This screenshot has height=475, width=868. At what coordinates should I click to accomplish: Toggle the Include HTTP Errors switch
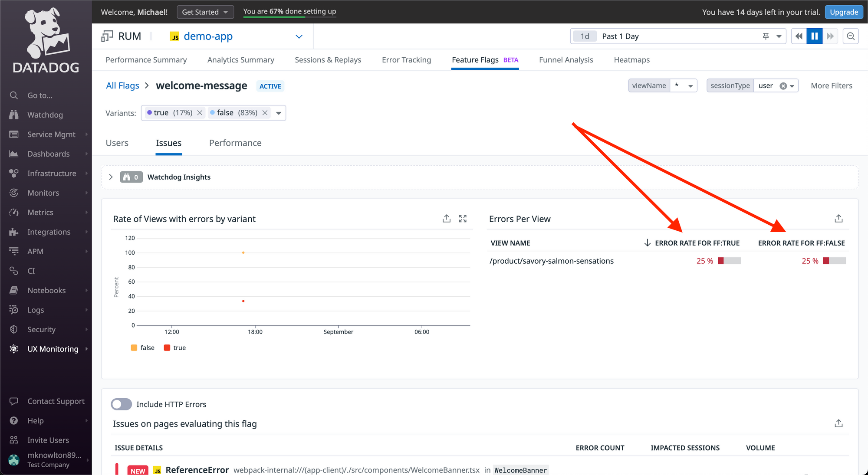click(x=121, y=403)
